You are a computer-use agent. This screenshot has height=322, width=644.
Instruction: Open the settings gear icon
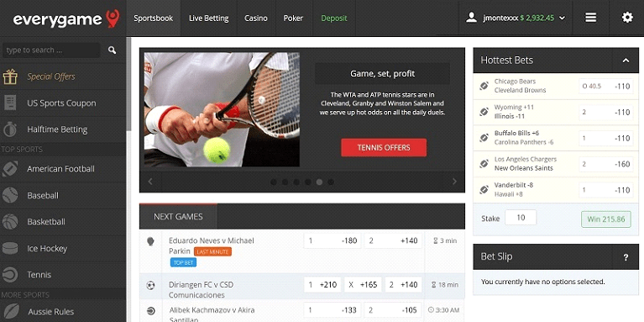(x=627, y=18)
